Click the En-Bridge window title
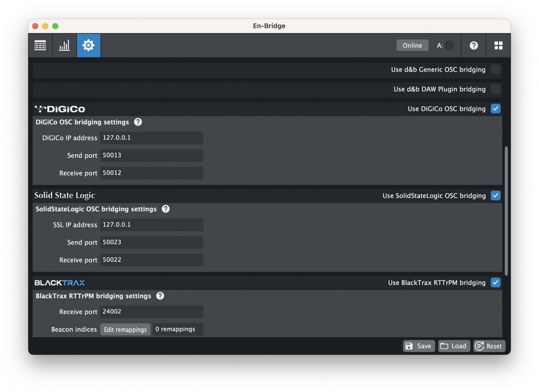 point(269,26)
